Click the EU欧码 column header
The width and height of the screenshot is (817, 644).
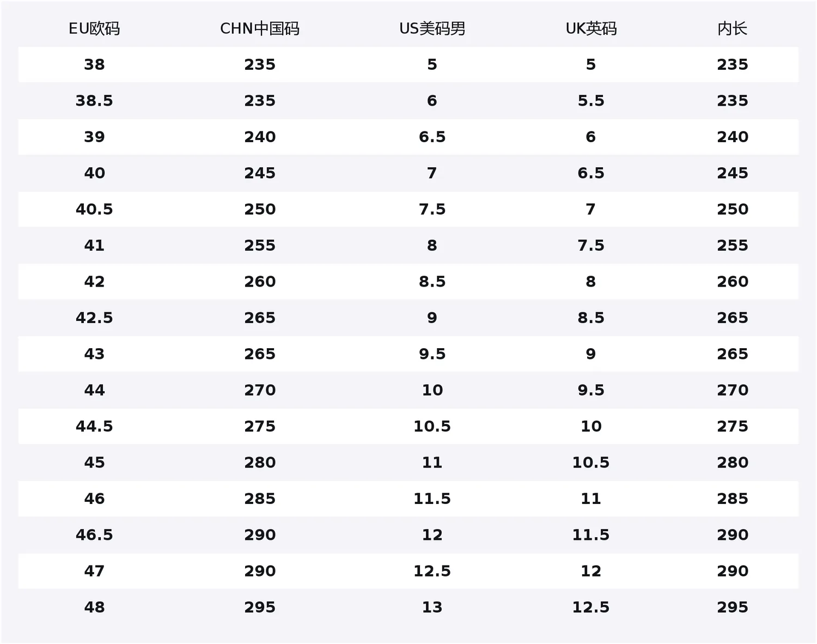(x=94, y=28)
